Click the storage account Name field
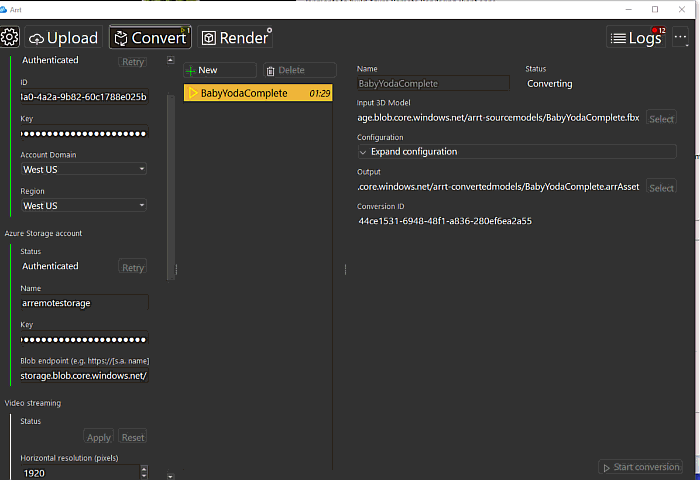Image resolution: width=700 pixels, height=480 pixels. coord(84,302)
